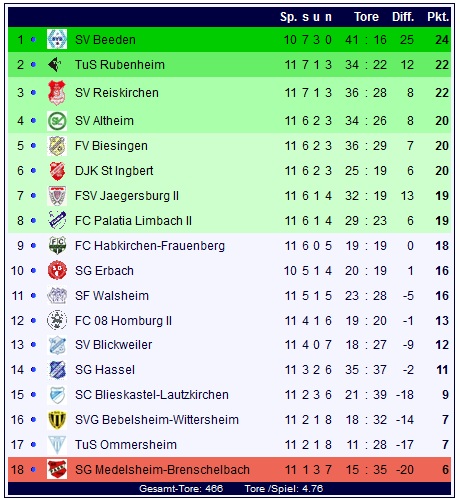Click the Tore column header

coord(366,17)
